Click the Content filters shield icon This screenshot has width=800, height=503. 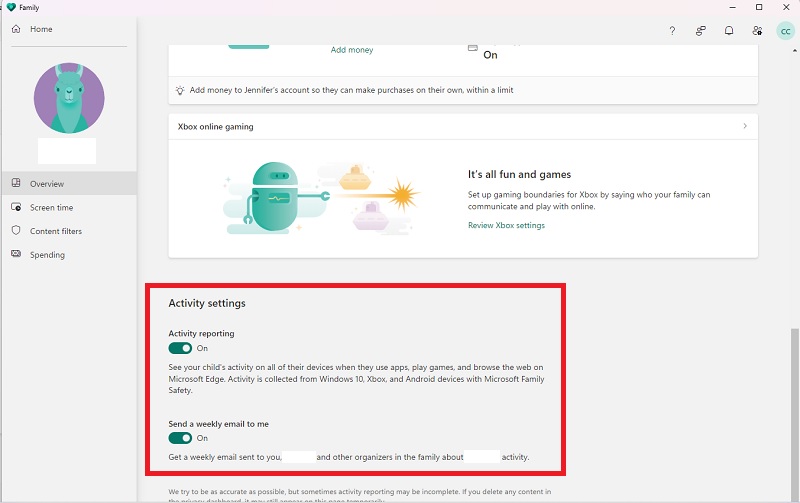pyautogui.click(x=16, y=230)
